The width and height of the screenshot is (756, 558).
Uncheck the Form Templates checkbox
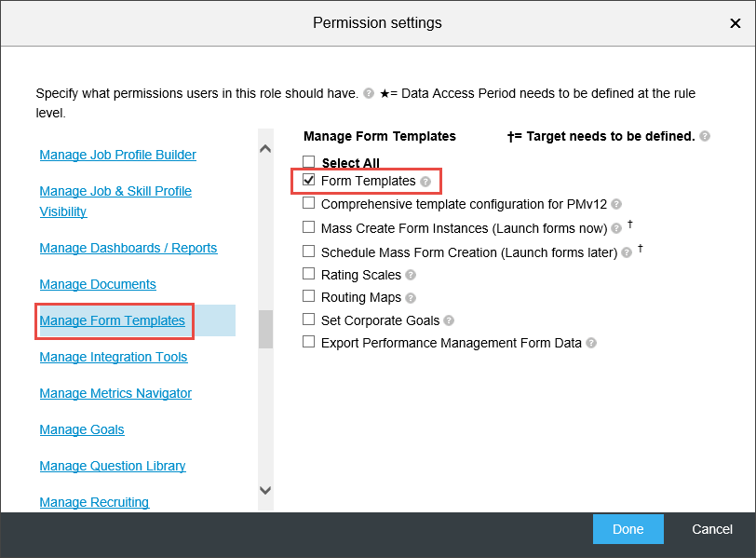(x=308, y=180)
